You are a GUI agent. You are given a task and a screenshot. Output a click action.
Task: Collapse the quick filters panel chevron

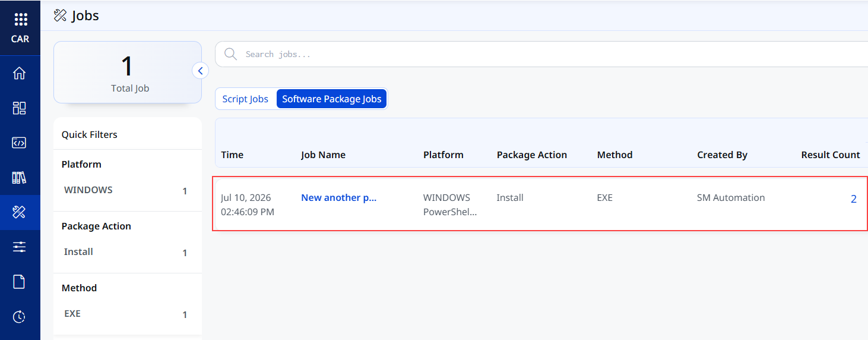(200, 71)
